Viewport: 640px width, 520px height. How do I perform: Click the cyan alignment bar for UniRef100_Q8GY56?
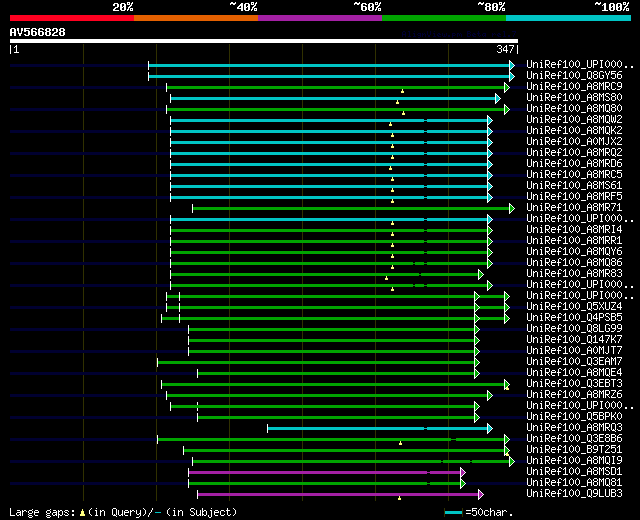point(329,76)
